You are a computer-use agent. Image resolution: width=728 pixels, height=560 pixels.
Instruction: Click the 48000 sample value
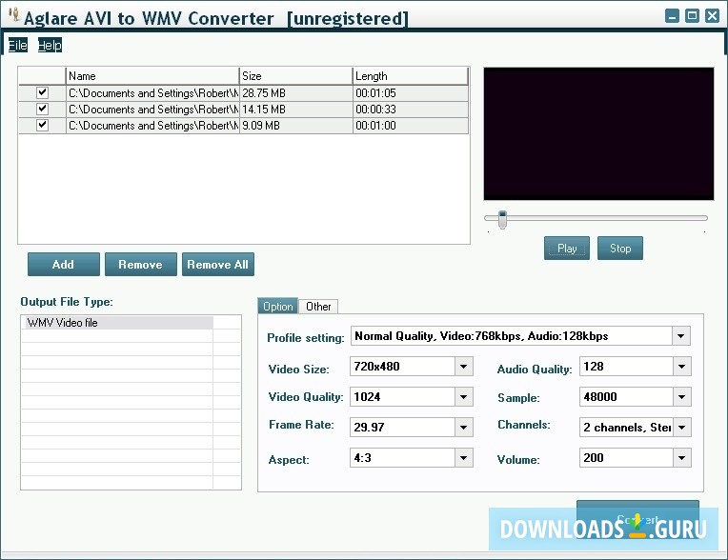click(x=600, y=397)
